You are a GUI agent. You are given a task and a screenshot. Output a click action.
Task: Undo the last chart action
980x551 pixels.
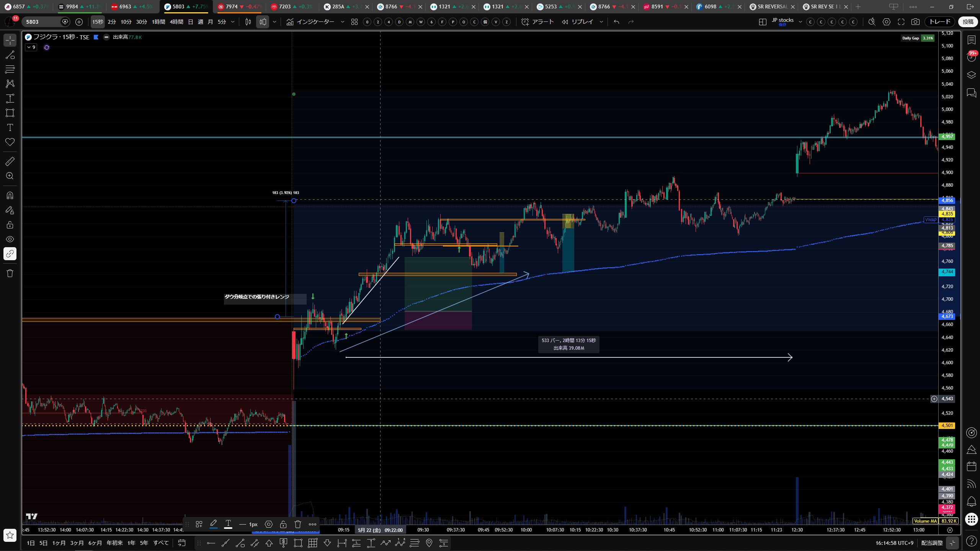pos(616,22)
